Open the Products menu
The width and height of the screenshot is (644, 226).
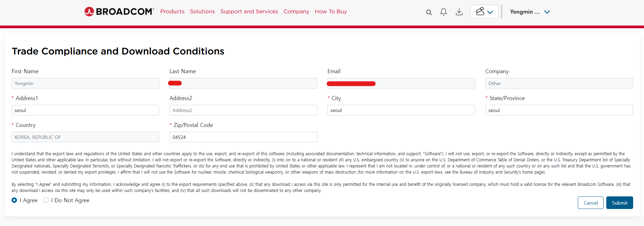pos(172,12)
